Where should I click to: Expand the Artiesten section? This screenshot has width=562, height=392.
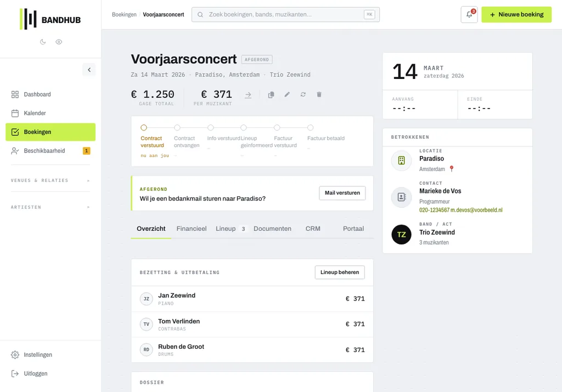pyautogui.click(x=50, y=207)
